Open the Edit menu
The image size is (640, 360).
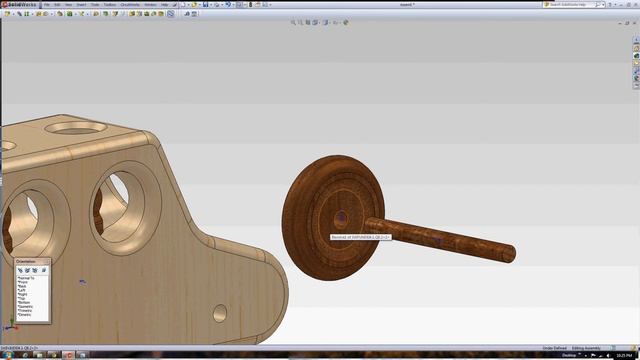(57, 5)
